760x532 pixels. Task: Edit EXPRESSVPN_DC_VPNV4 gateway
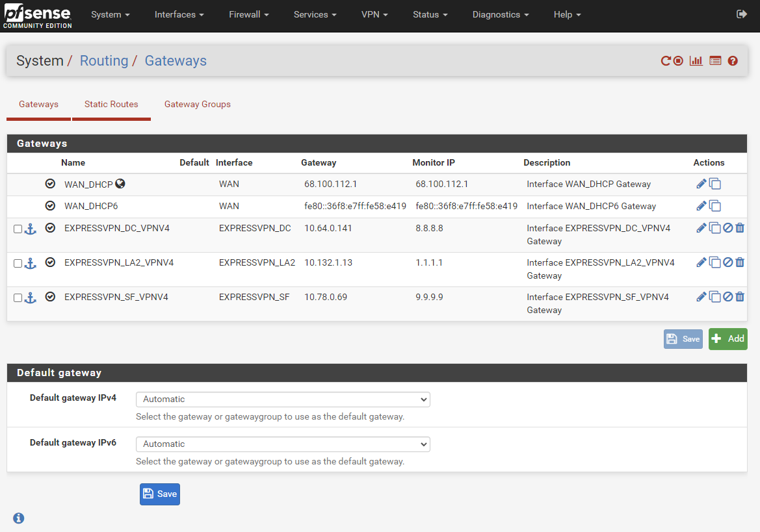[701, 227]
